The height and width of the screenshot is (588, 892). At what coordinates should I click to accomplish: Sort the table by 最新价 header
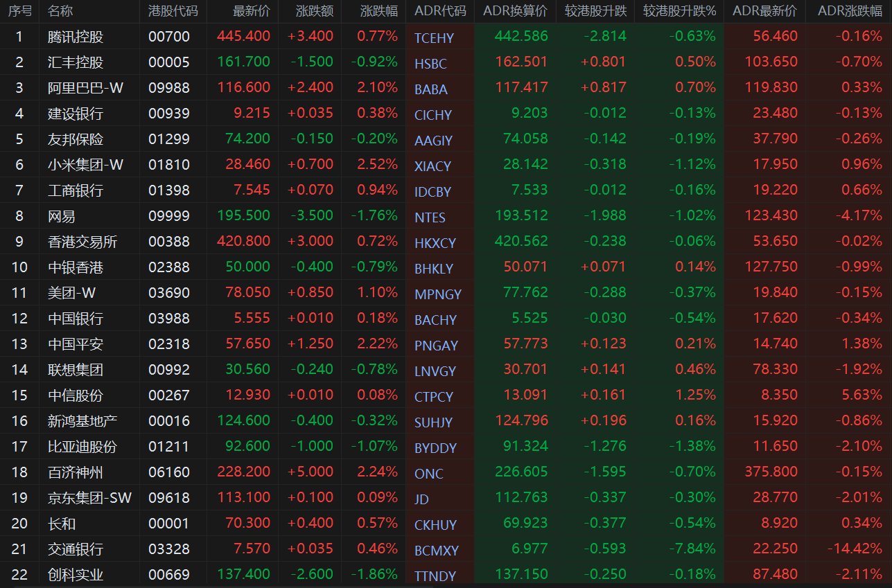252,11
